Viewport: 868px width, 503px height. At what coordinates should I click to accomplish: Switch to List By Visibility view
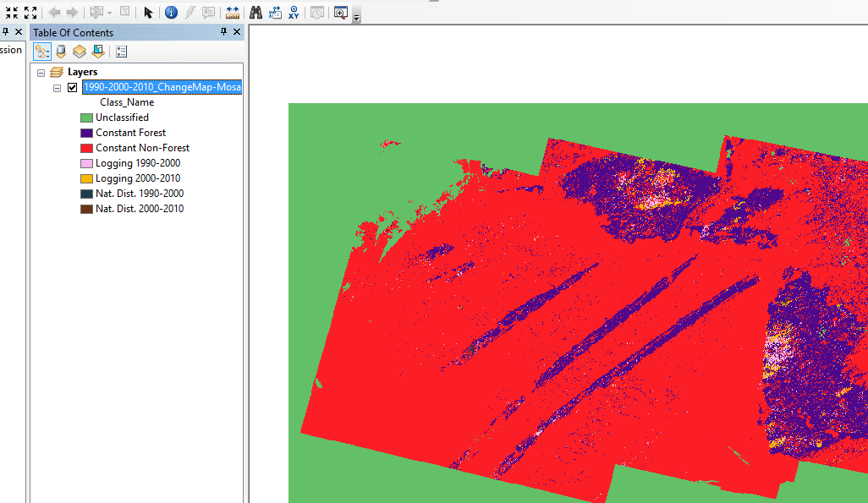(80, 52)
